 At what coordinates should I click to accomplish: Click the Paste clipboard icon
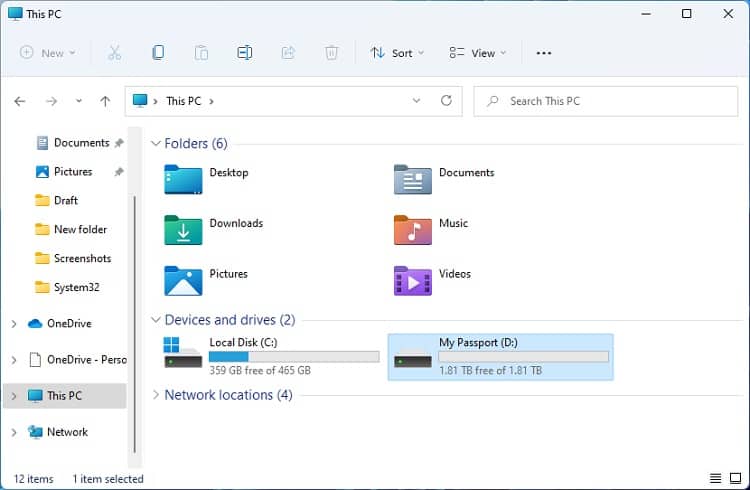tap(201, 53)
